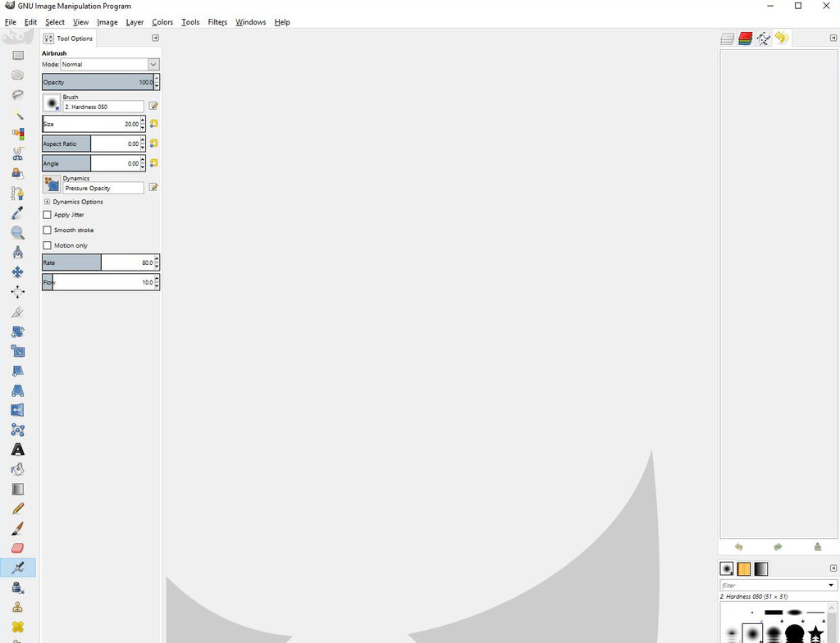Select the Zoom magnifier tool
The width and height of the screenshot is (840, 643).
tap(18, 233)
